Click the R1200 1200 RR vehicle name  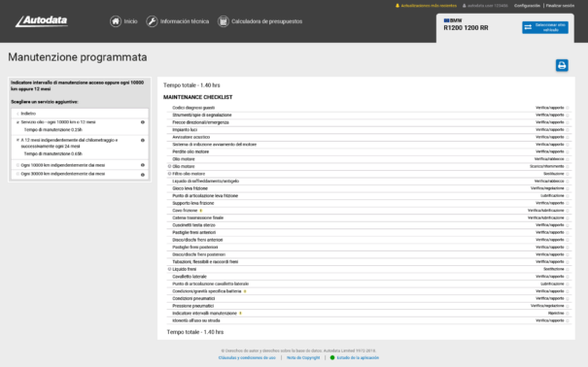pos(466,28)
